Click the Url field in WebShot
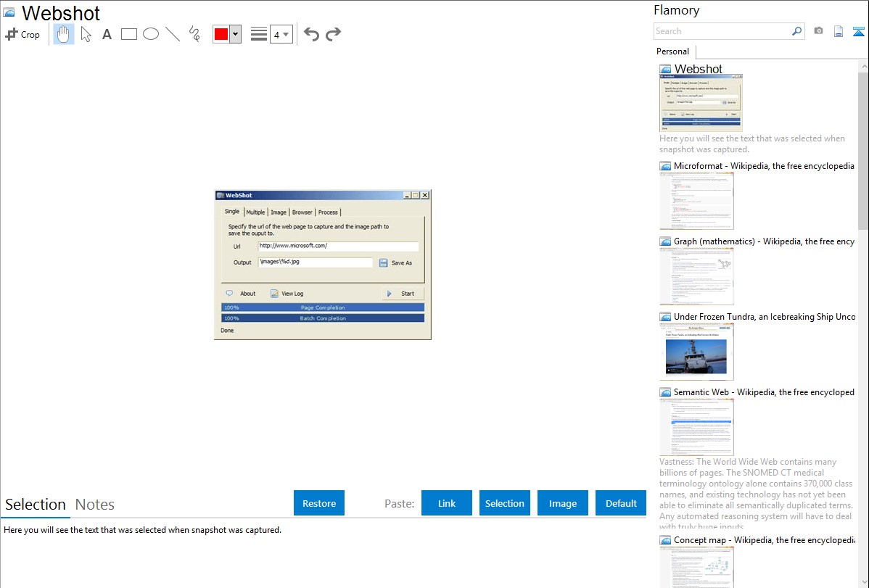The width and height of the screenshot is (869, 588). (x=338, y=246)
